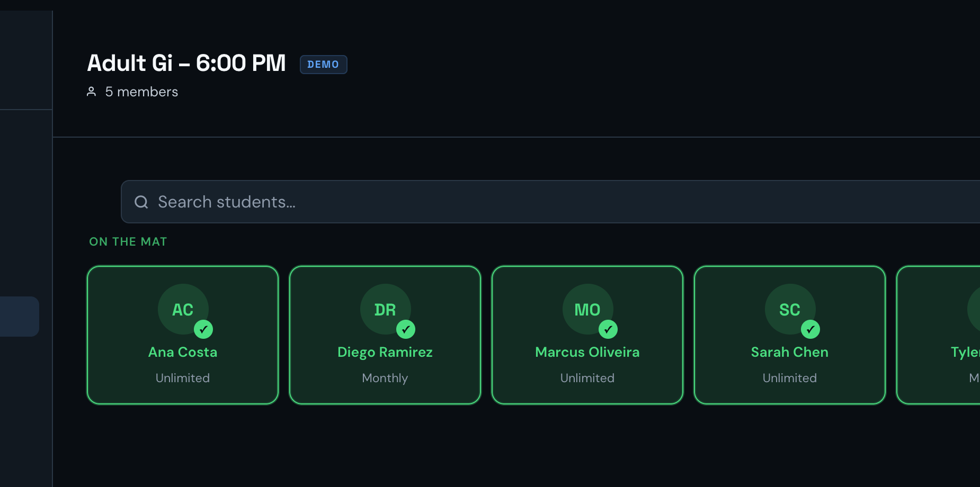Click the SC avatar for Sarah Chen
The image size is (980, 487).
click(x=790, y=309)
